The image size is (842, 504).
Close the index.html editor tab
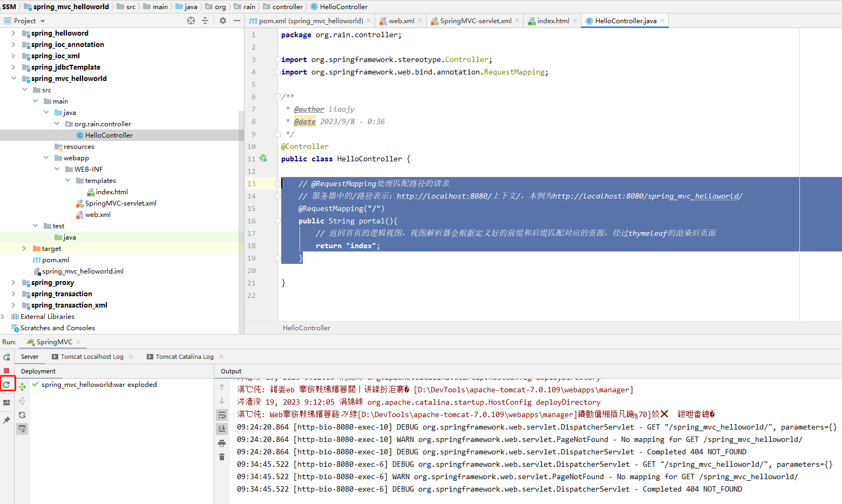[575, 21]
